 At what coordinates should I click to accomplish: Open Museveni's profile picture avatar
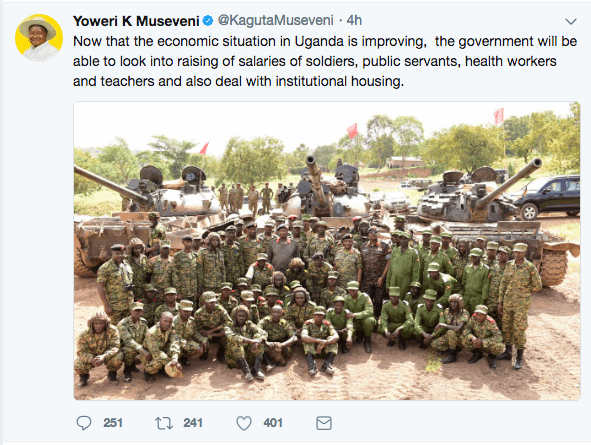pyautogui.click(x=39, y=38)
